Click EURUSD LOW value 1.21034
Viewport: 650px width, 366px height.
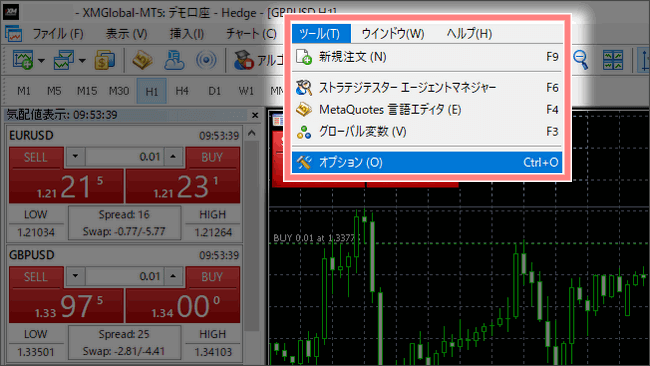pyautogui.click(x=36, y=233)
